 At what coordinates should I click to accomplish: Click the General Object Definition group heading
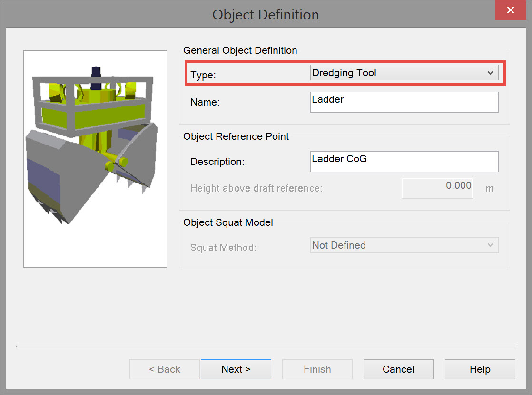[240, 50]
